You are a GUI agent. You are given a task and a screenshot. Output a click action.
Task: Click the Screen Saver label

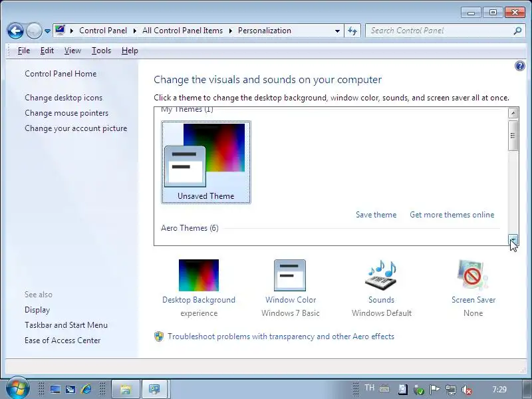473,300
